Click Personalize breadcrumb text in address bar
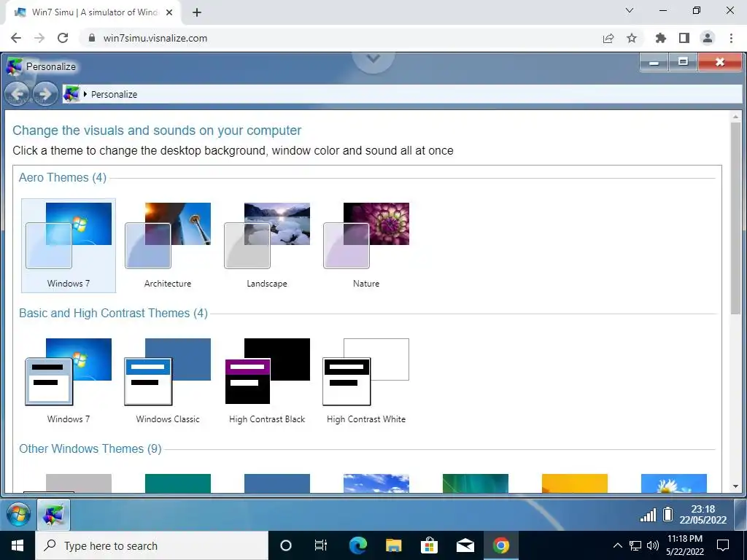 pyautogui.click(x=114, y=94)
